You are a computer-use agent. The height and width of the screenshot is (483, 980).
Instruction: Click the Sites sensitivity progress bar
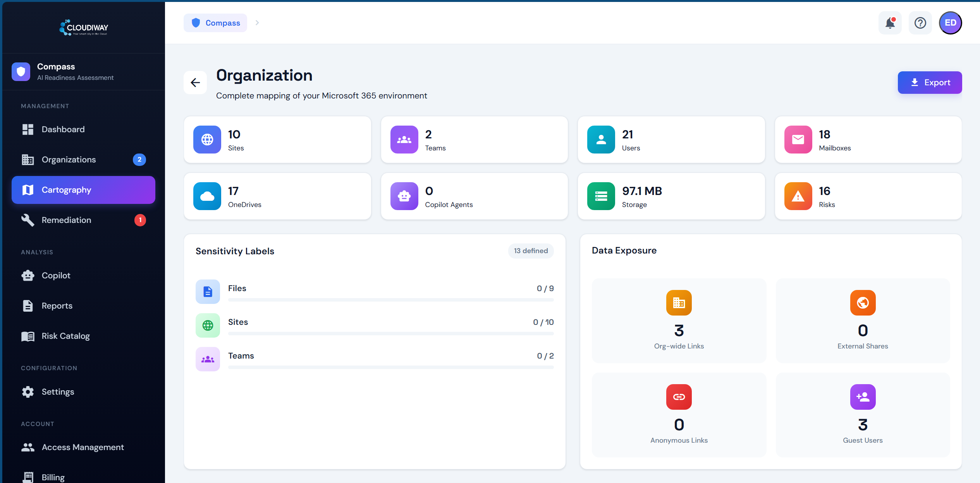point(391,333)
